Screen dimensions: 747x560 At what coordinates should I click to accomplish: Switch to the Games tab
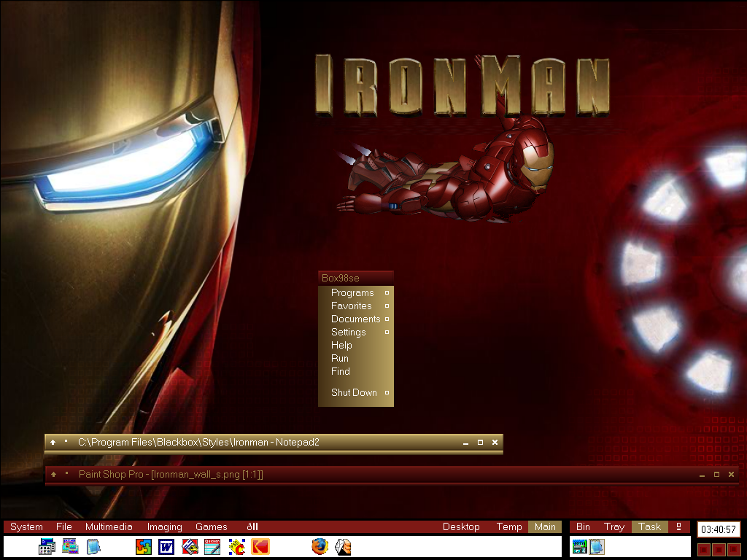211,526
